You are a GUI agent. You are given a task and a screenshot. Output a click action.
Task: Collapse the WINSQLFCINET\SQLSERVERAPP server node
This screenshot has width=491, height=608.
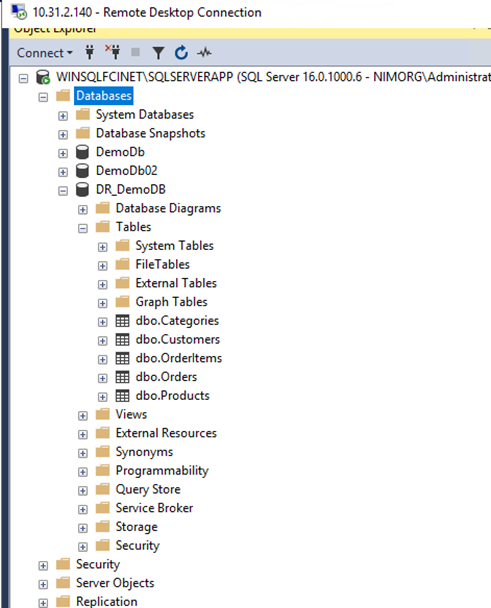tap(23, 78)
